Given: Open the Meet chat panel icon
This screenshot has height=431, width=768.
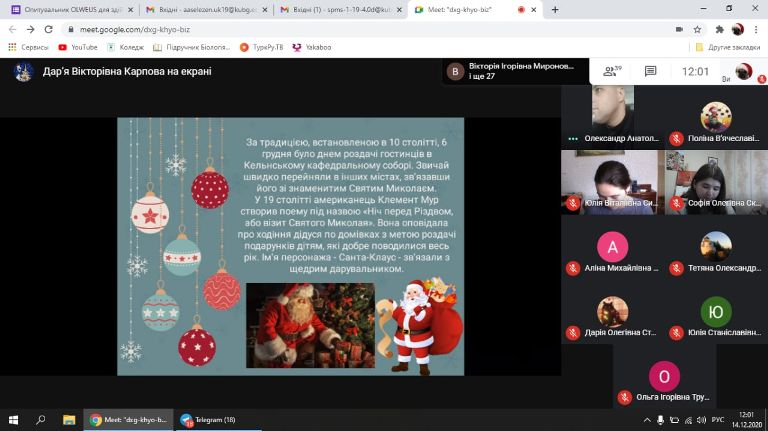Looking at the screenshot, I should point(650,72).
